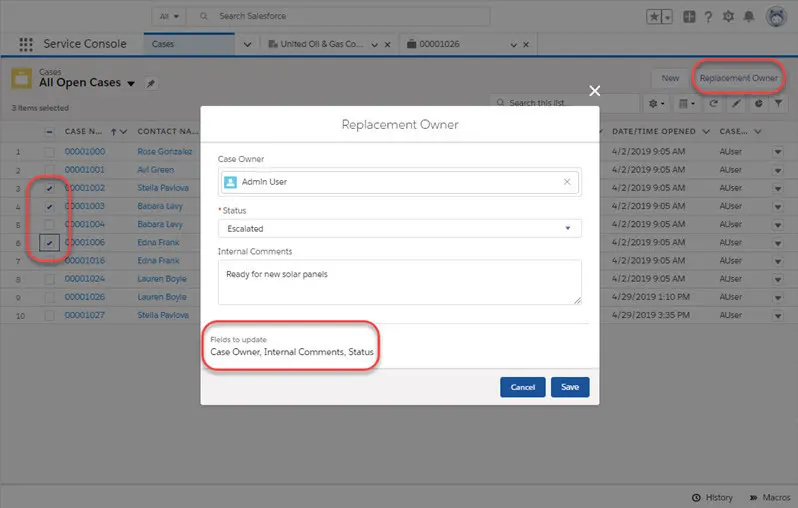Image resolution: width=798 pixels, height=508 pixels.
Task: Open the charts icon in list toolbar
Action: coord(758,103)
